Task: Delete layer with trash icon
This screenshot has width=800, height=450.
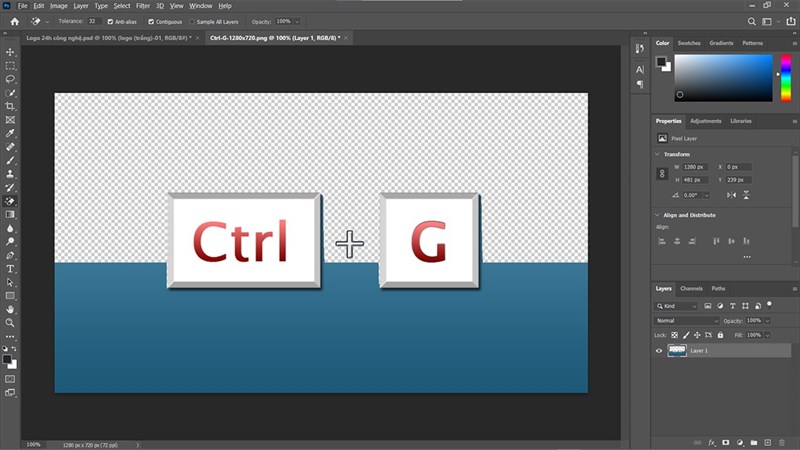Action: pos(782,443)
